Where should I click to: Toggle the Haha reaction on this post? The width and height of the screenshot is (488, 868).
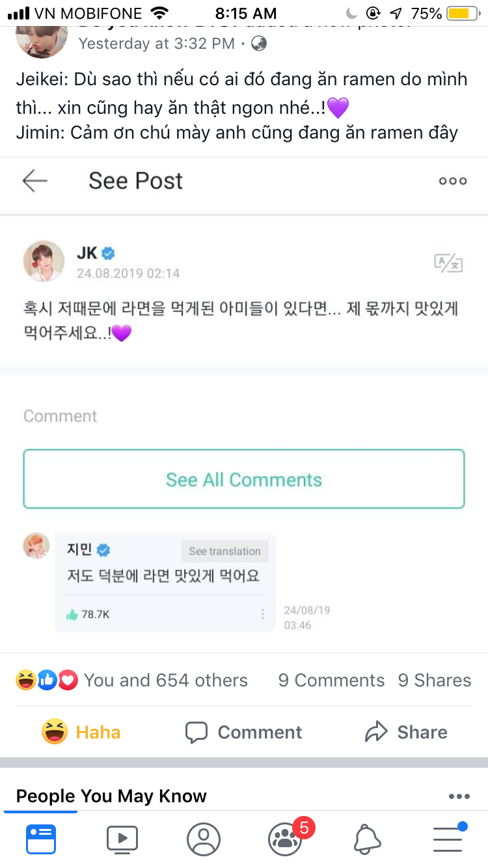[x=81, y=732]
